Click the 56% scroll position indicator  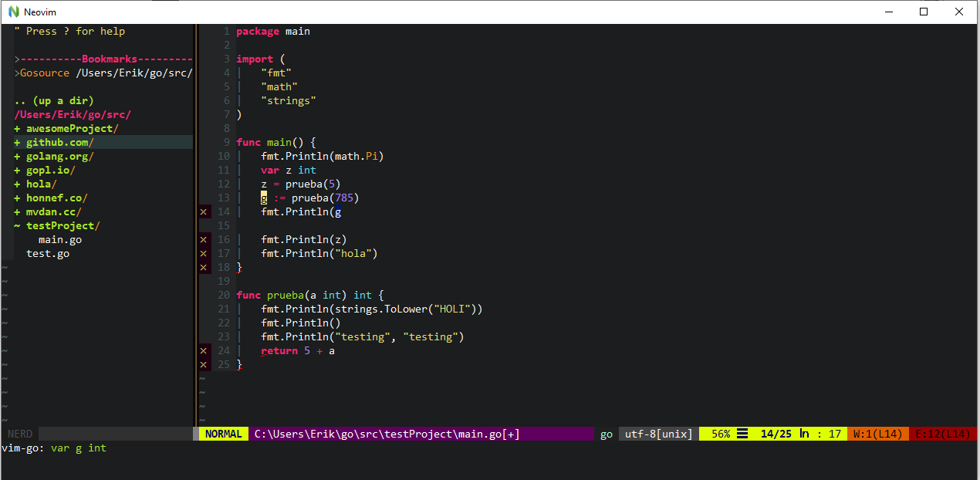(x=722, y=433)
